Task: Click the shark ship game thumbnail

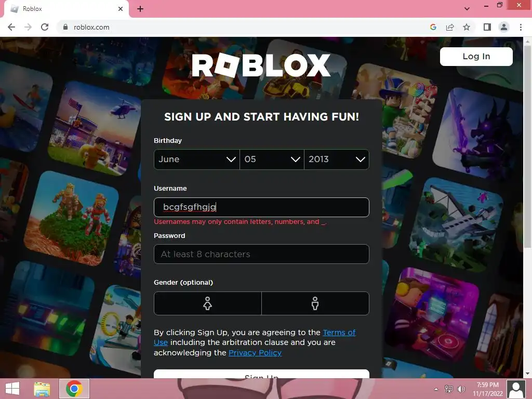Action: coord(457,225)
